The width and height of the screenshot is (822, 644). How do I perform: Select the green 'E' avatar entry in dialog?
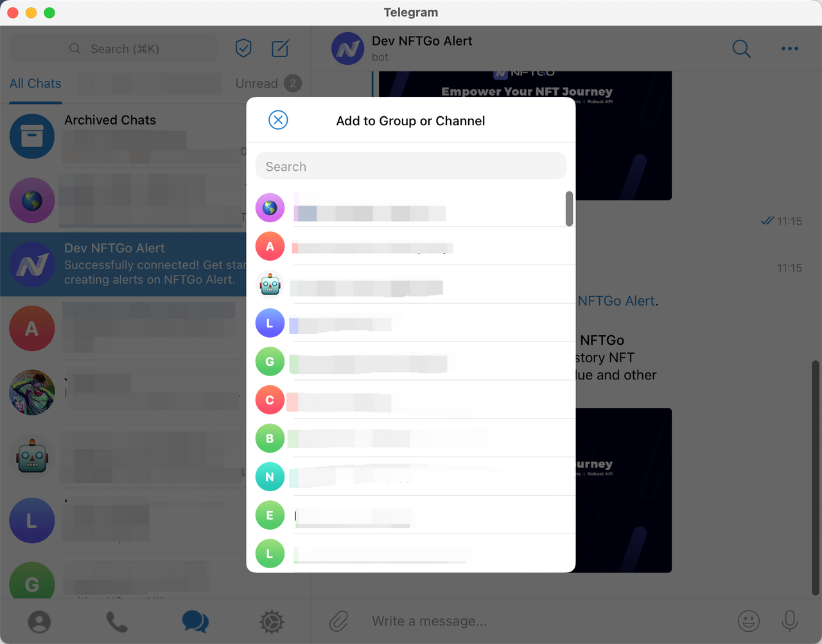(411, 516)
